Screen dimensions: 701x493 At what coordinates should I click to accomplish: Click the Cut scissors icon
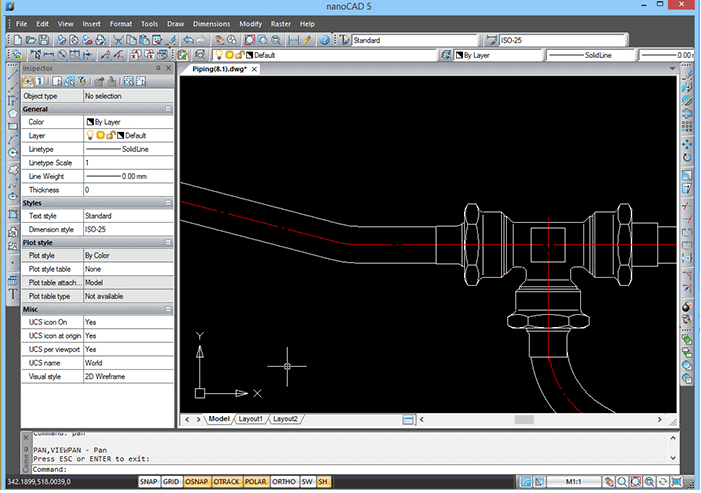(x=119, y=40)
